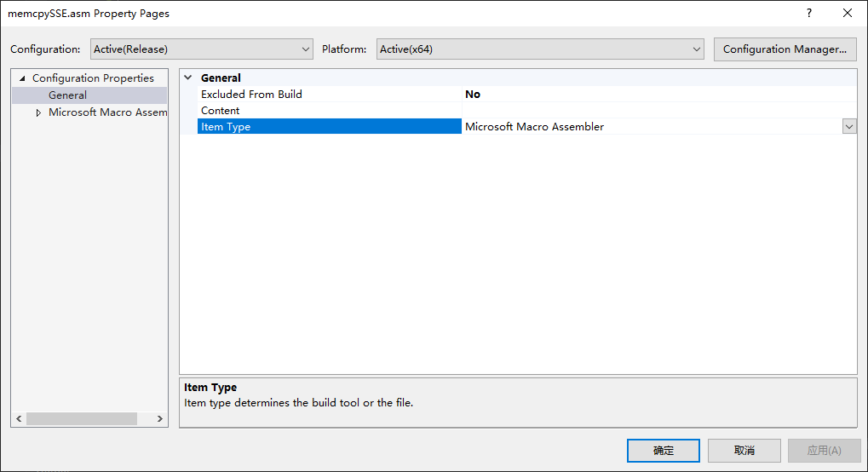Click the empty Content value field

click(x=656, y=111)
